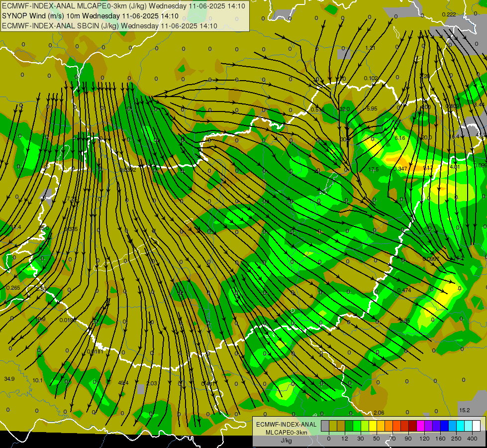Click the dark green legend swatch above 12
Viewport: 487px width, 448px height.
tap(349, 426)
